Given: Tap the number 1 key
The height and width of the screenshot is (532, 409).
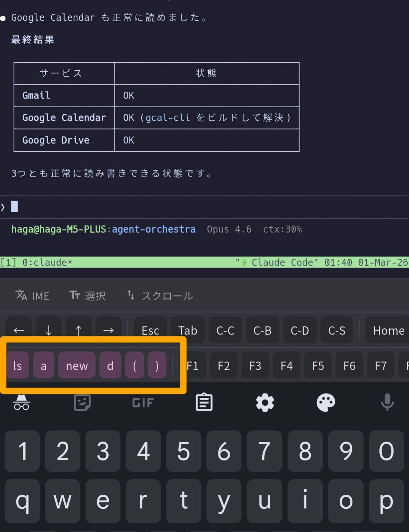Looking at the screenshot, I should (x=22, y=451).
